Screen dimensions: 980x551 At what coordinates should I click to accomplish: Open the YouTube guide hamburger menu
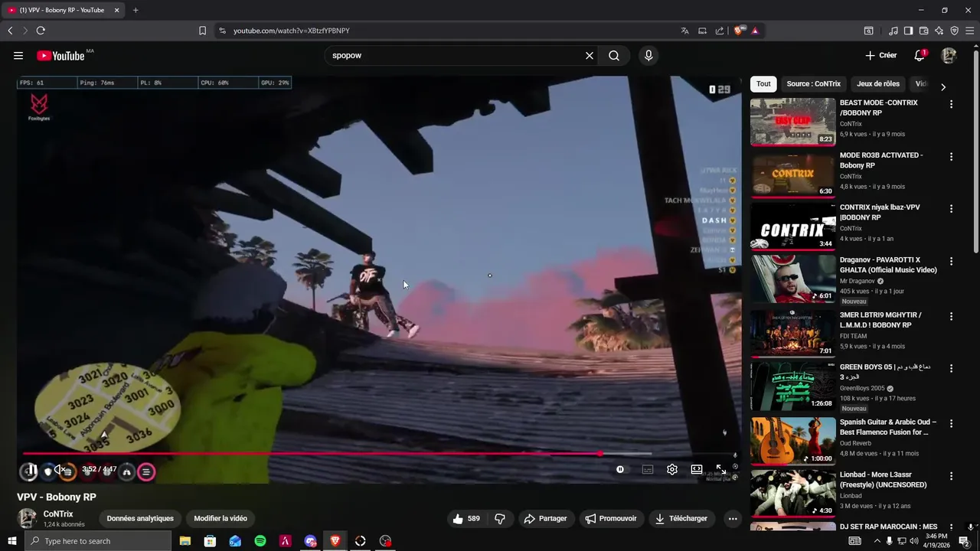[x=18, y=55]
